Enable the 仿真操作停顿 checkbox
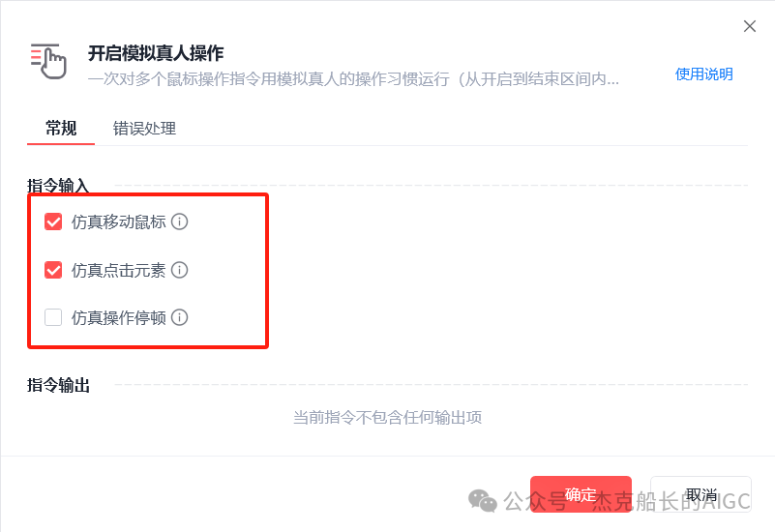Viewport: 775px width, 532px height. [x=53, y=317]
